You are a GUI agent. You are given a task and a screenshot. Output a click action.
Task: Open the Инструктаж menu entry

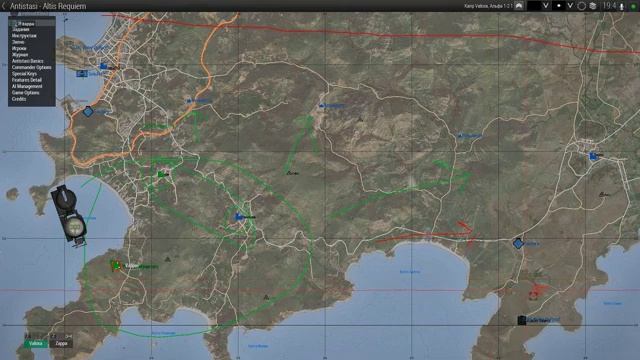pos(24,36)
